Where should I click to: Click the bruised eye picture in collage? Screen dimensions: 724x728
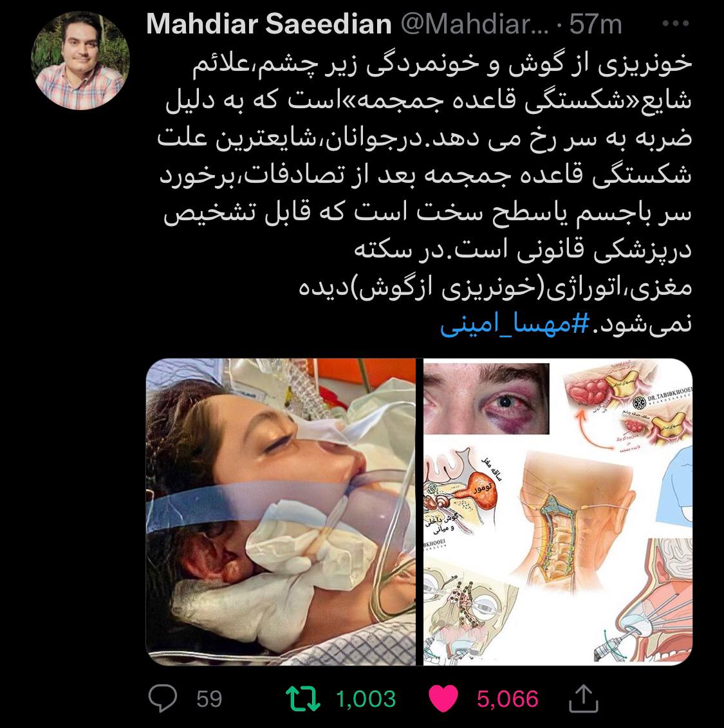[487, 398]
